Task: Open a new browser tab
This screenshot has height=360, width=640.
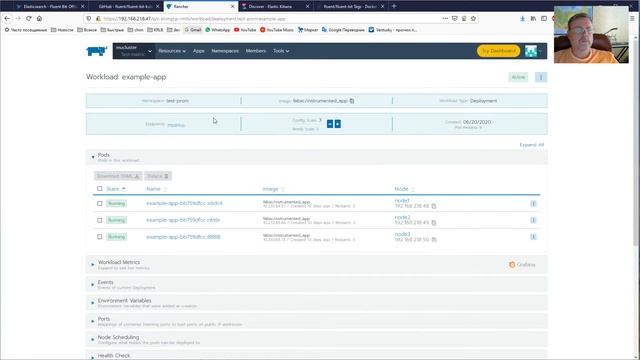Action: pos(394,6)
